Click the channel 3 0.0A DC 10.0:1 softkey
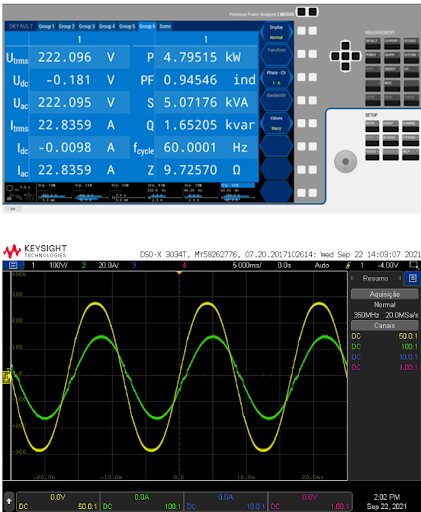The height and width of the screenshot is (512, 421). tap(226, 501)
